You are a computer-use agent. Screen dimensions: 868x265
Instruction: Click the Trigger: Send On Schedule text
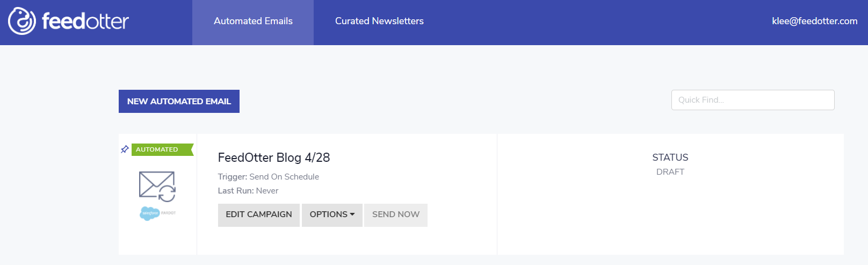coord(269,177)
